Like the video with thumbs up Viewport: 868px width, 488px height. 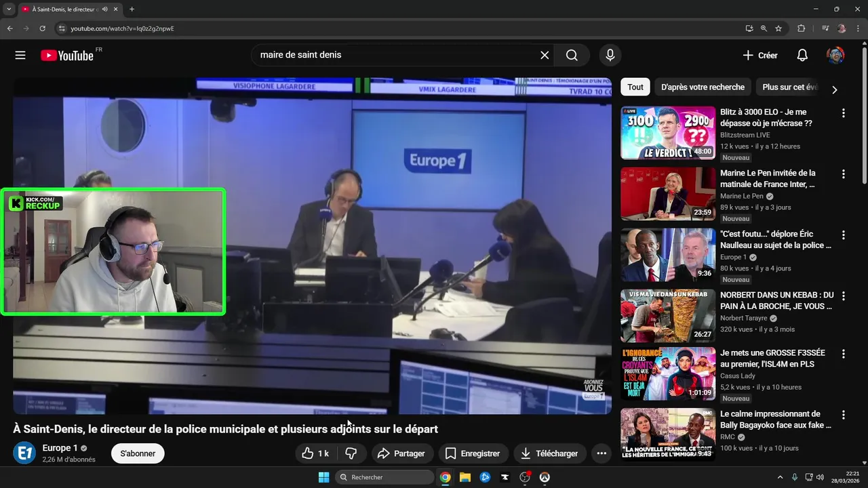tap(317, 453)
